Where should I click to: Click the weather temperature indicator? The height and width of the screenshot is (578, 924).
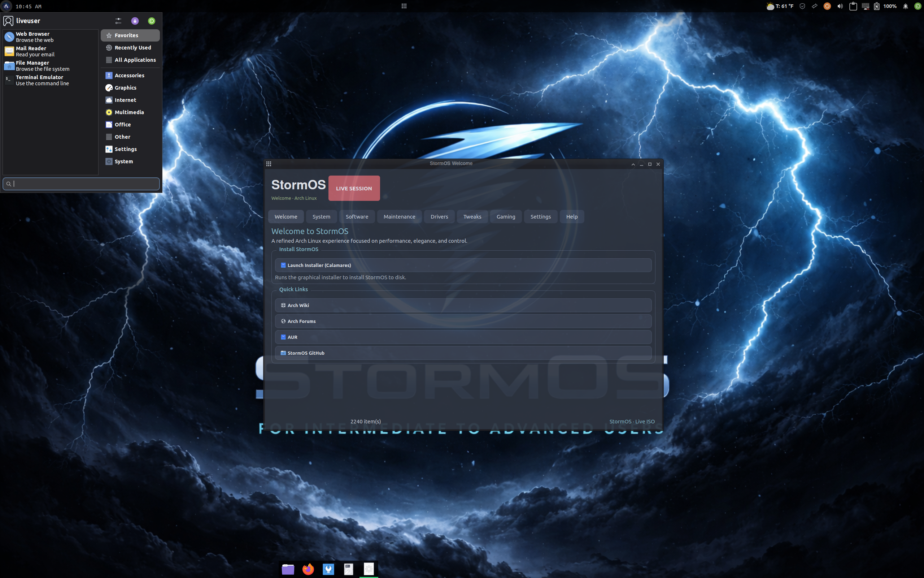tap(780, 6)
